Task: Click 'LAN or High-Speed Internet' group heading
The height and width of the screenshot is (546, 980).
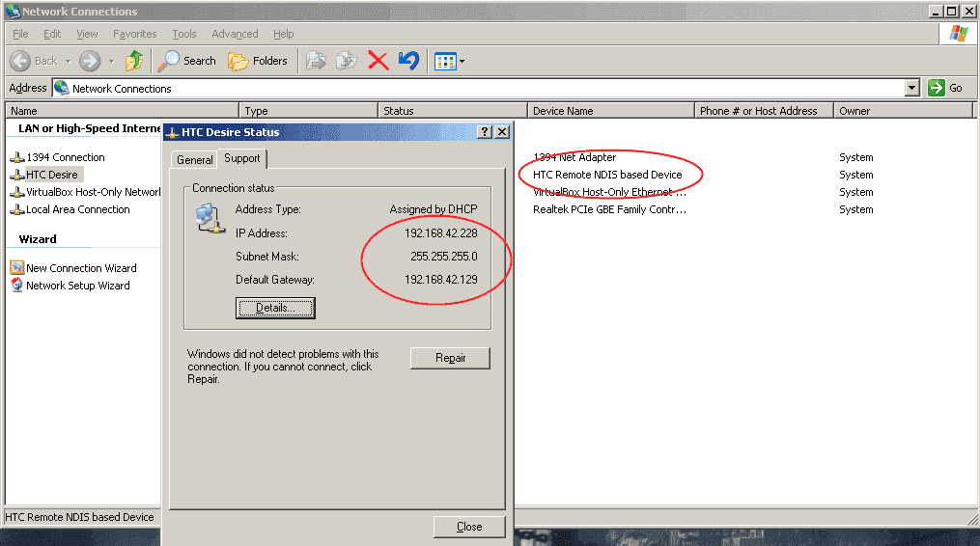Action: click(90, 128)
